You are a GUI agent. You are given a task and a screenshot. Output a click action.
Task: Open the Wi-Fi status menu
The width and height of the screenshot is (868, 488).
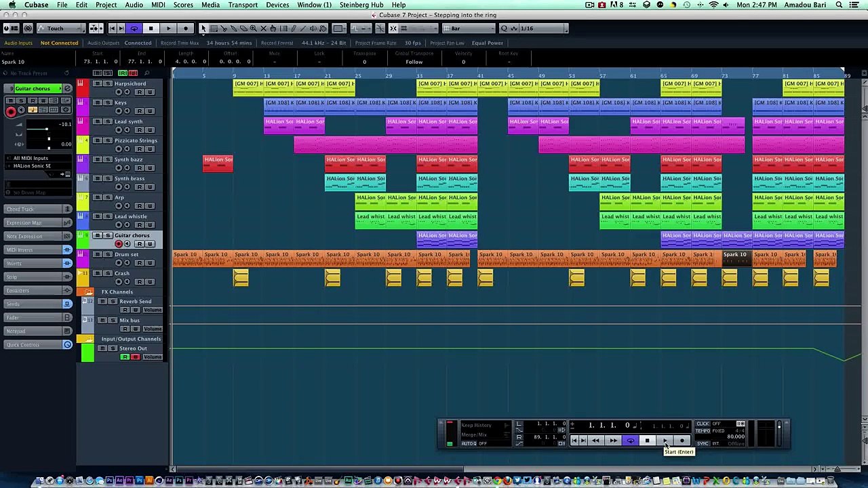point(713,5)
